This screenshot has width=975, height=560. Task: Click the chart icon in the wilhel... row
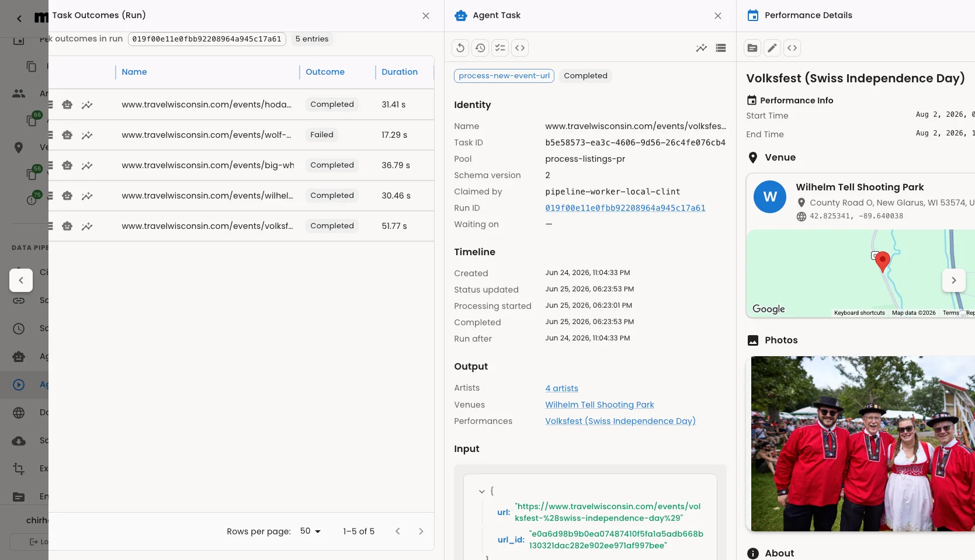point(87,196)
